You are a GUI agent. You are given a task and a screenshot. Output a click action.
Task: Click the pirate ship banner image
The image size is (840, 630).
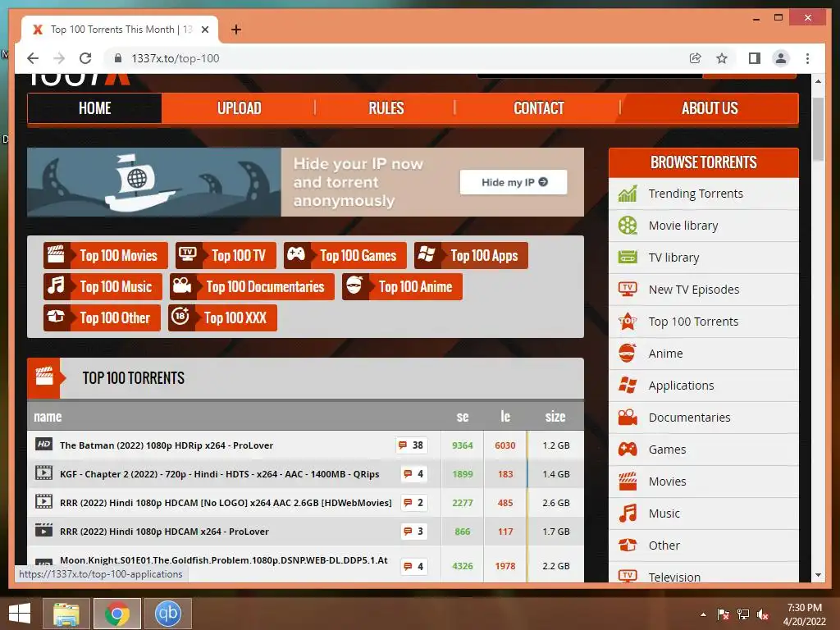pos(153,182)
